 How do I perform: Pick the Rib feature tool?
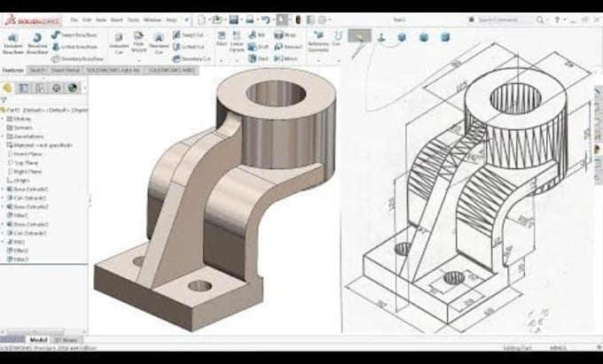(257, 35)
